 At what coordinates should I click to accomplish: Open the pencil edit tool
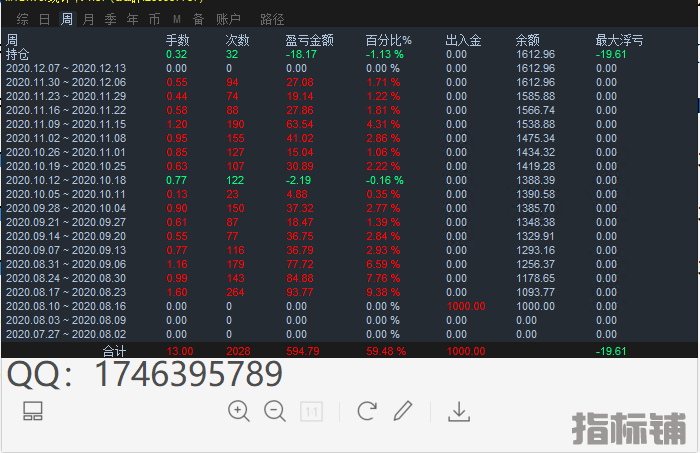click(x=402, y=411)
